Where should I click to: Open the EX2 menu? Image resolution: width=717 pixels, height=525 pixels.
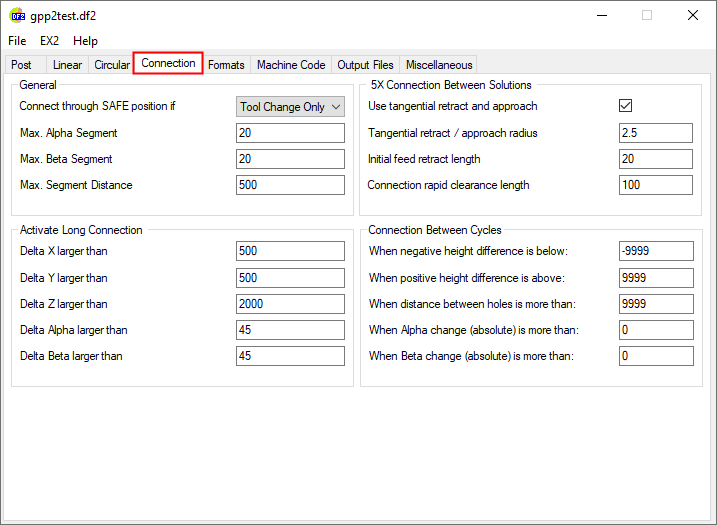[50, 41]
